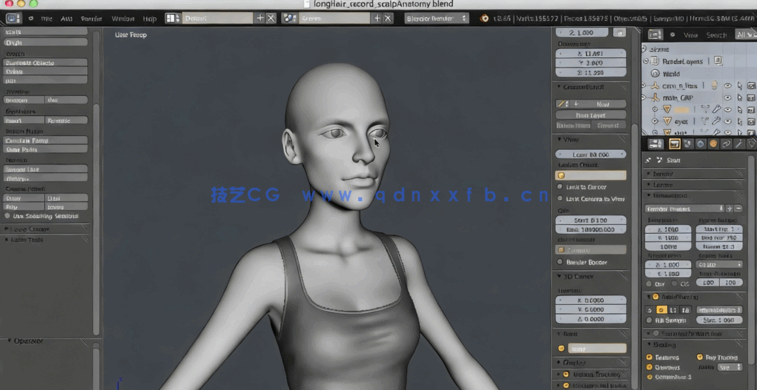The image size is (757, 390).
Task: Open the Add menu
Action: pos(66,19)
